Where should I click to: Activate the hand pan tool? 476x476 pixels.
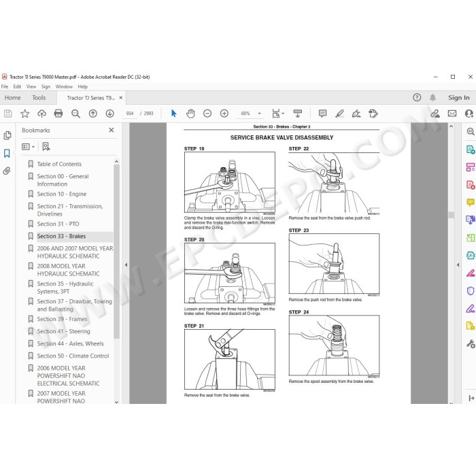click(190, 114)
